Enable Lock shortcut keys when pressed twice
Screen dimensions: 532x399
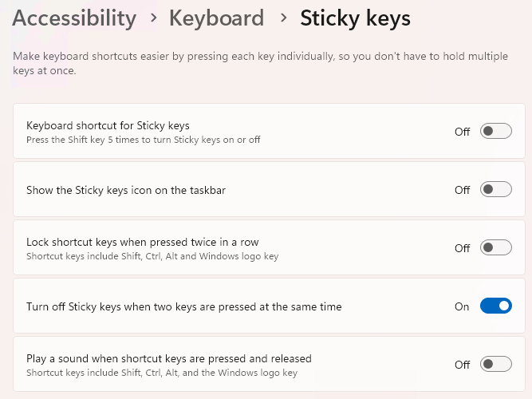click(x=495, y=248)
